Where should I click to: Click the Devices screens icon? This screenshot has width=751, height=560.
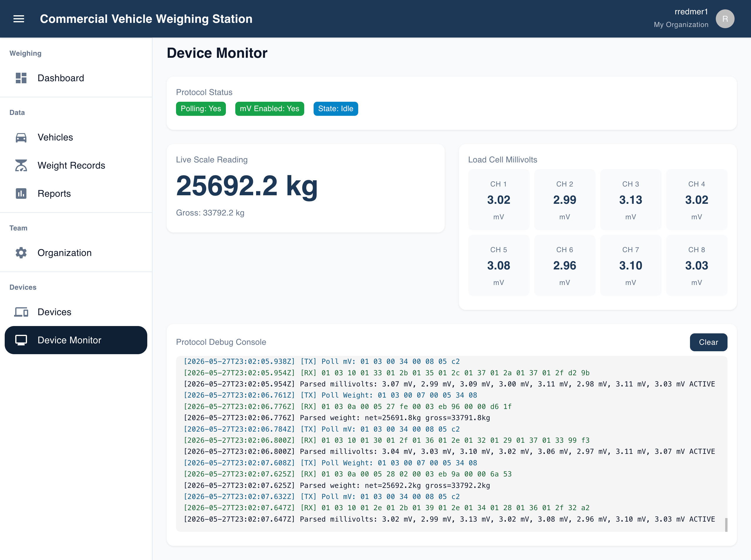(21, 312)
